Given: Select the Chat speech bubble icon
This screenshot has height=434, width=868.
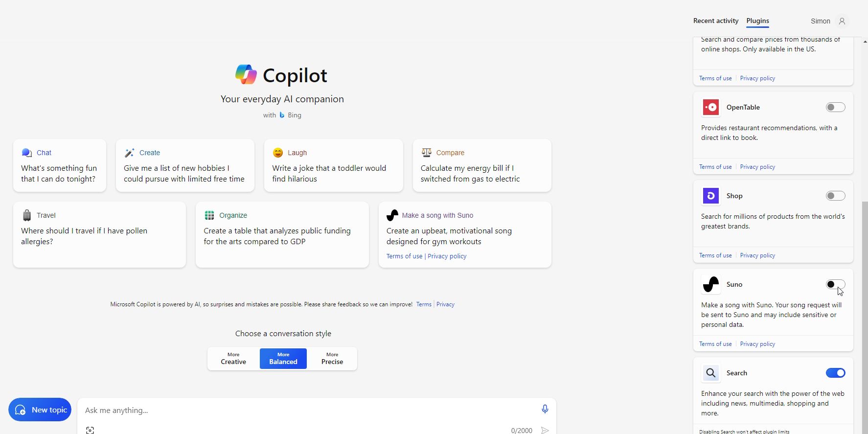Looking at the screenshot, I should (26, 152).
